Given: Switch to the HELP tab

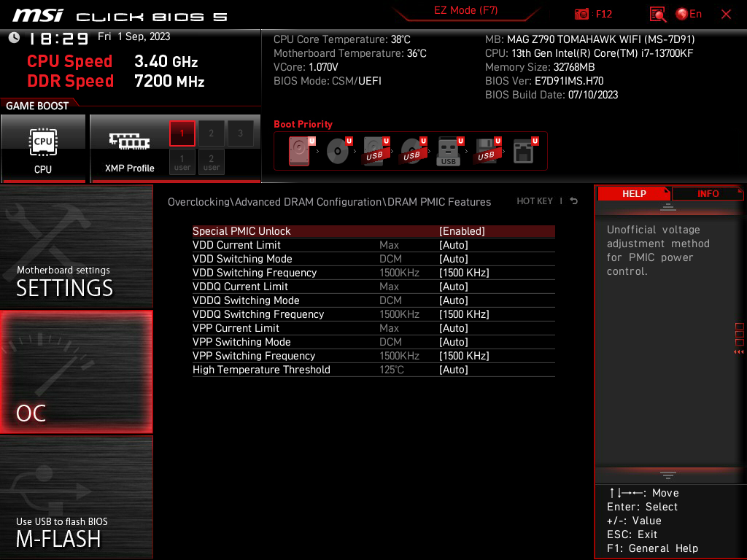Looking at the screenshot, I should tap(634, 194).
